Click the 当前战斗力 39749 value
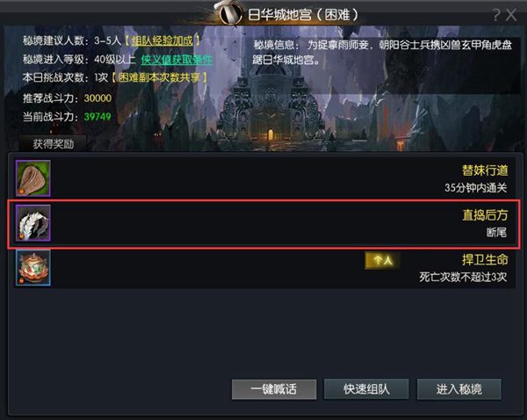The height and width of the screenshot is (420, 527). click(97, 117)
